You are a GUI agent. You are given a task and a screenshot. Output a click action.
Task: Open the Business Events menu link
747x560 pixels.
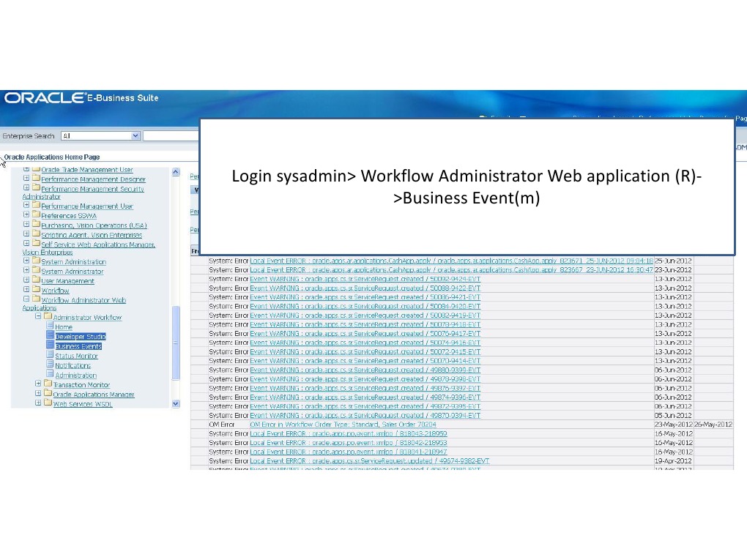(x=78, y=346)
